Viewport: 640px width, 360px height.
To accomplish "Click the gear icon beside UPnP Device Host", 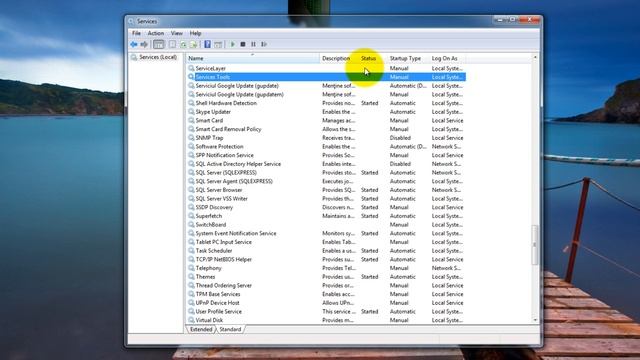I will (191, 302).
